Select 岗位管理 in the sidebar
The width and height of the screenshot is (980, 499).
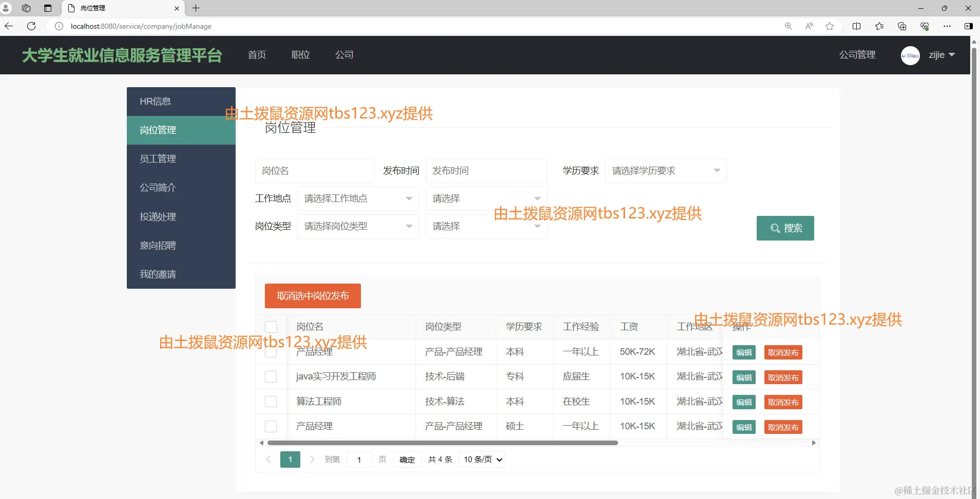181,130
